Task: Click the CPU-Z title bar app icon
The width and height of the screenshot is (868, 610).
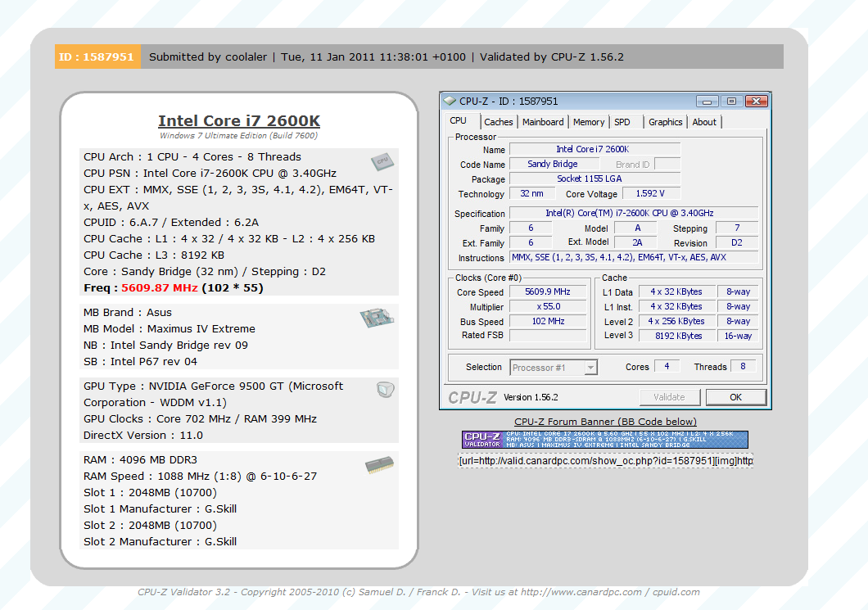Action: tap(450, 102)
